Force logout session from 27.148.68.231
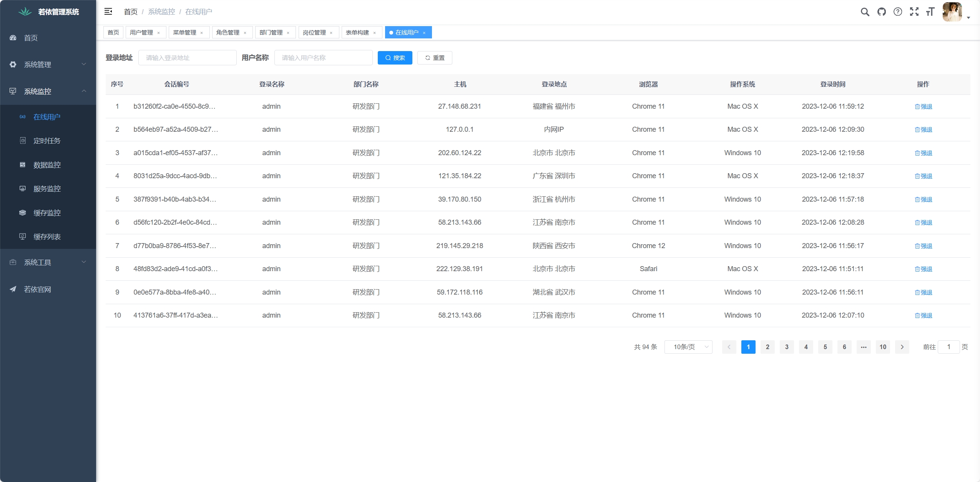The width and height of the screenshot is (980, 482). [923, 106]
